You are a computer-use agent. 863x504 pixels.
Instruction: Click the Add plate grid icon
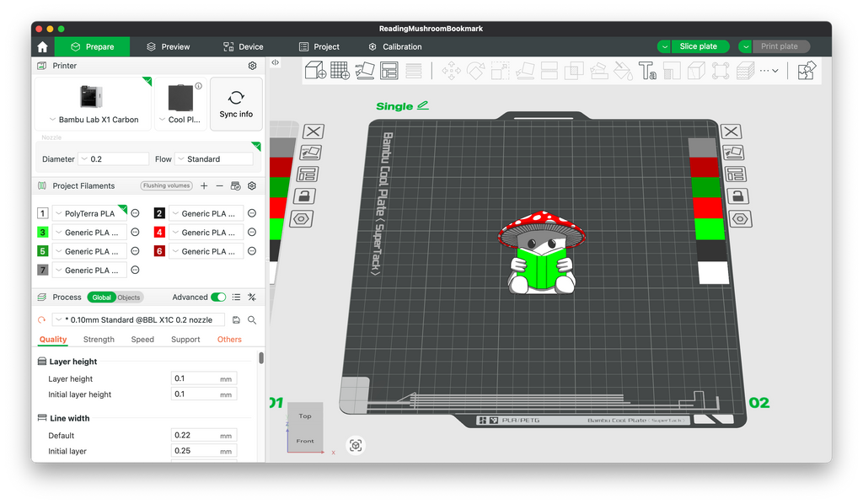(340, 71)
